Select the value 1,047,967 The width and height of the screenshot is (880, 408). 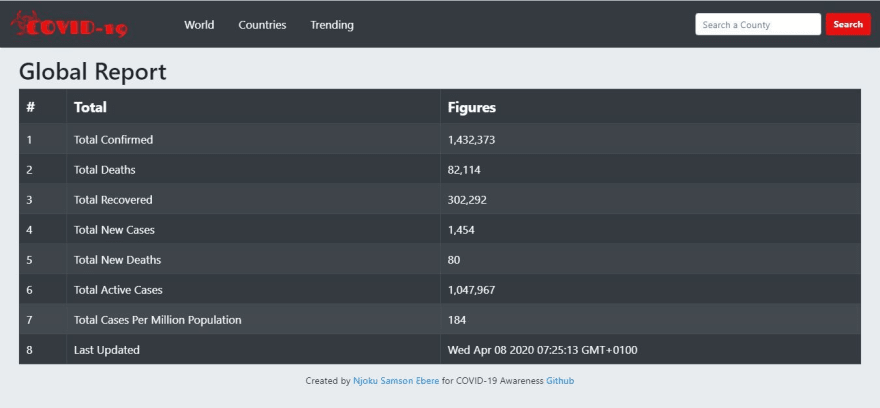click(x=471, y=290)
